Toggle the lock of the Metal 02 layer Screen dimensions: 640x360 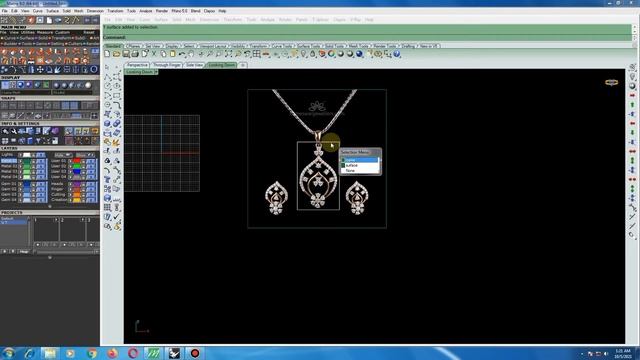coord(33,166)
